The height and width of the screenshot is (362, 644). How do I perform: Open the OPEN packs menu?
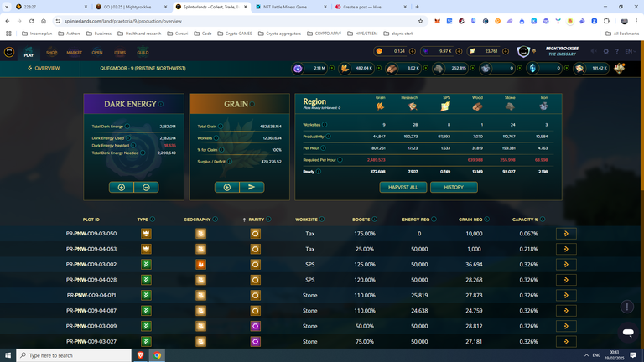point(97,52)
